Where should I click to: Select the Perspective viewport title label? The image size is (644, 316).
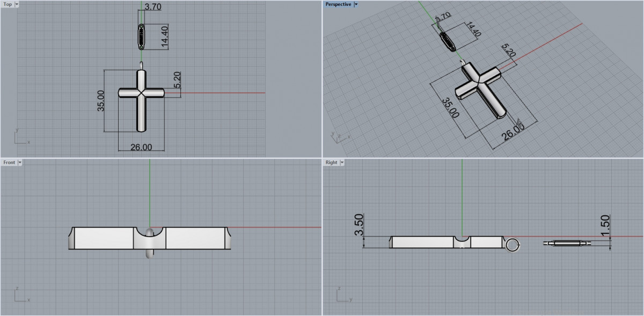tap(338, 4)
